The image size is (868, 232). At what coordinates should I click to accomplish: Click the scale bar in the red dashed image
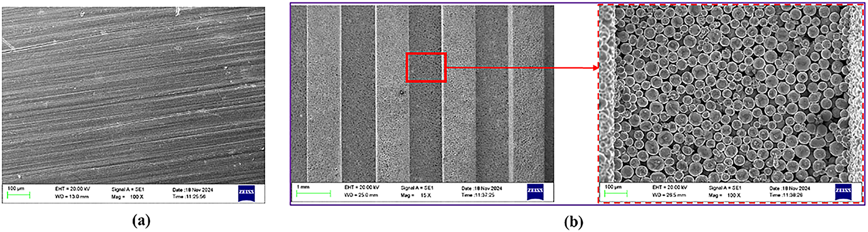pos(616,194)
